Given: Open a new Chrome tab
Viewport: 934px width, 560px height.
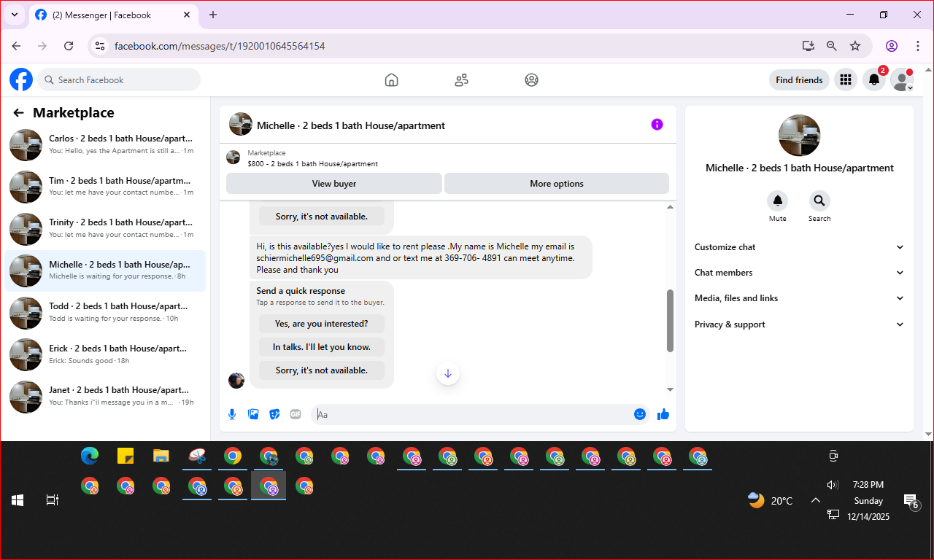Looking at the screenshot, I should tap(213, 15).
